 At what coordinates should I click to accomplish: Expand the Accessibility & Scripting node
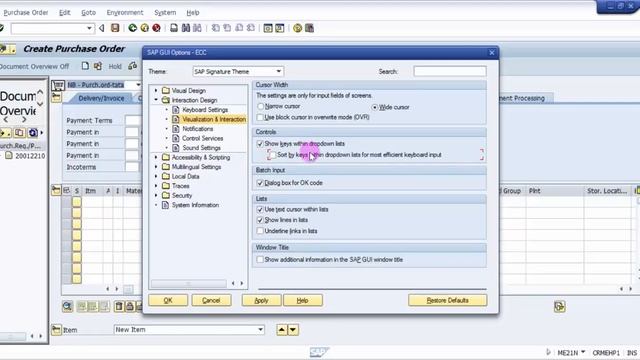point(156,157)
